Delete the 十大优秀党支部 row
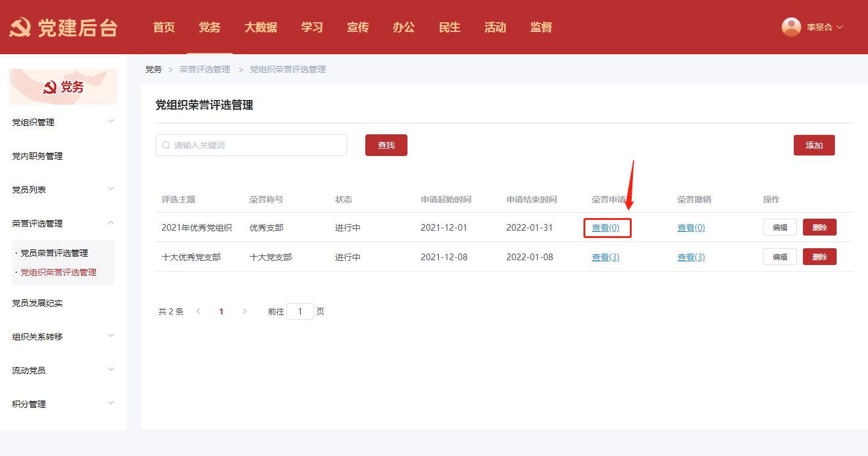Viewport: 868px width, 456px height. pos(819,257)
